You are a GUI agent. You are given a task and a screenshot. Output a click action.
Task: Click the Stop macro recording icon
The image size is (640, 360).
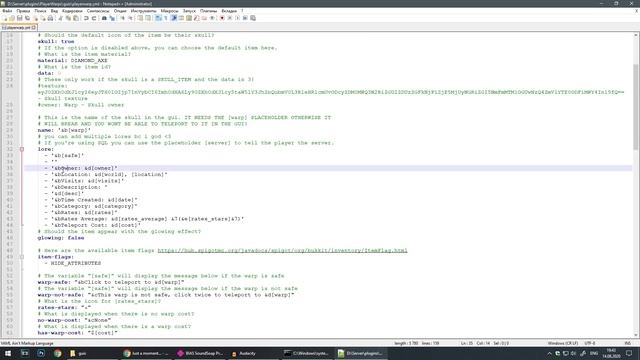pyautogui.click(x=230, y=18)
